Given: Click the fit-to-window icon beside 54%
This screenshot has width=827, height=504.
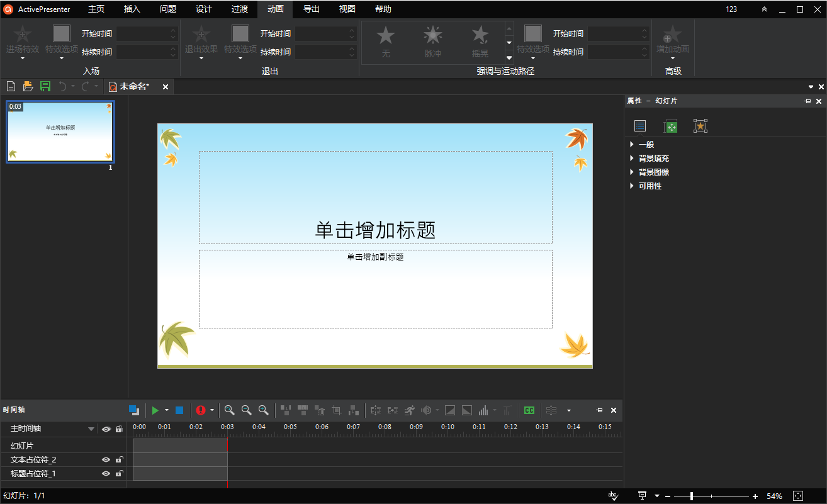Looking at the screenshot, I should (x=798, y=496).
